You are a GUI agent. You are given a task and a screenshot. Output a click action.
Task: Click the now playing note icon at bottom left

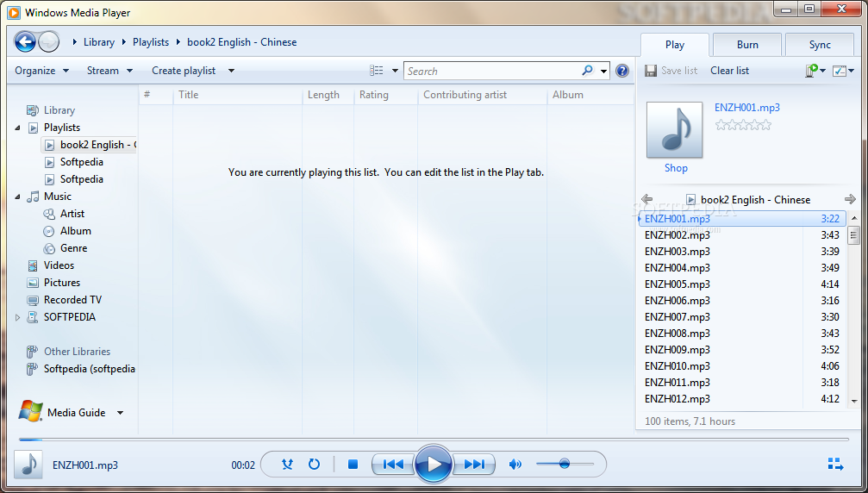[x=28, y=465]
